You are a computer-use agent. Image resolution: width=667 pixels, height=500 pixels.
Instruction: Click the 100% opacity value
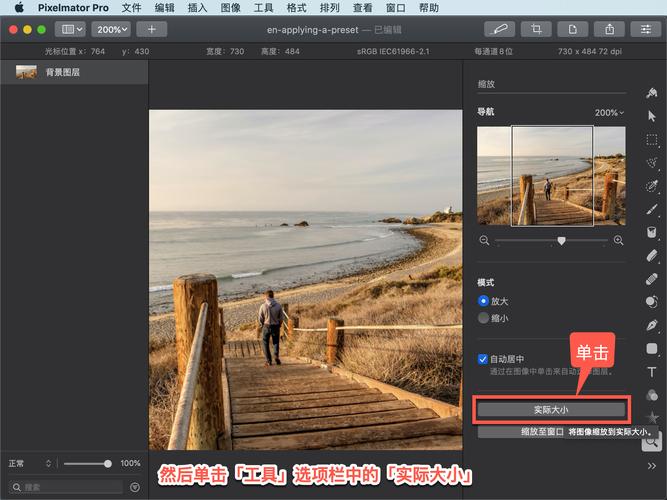[x=130, y=463]
